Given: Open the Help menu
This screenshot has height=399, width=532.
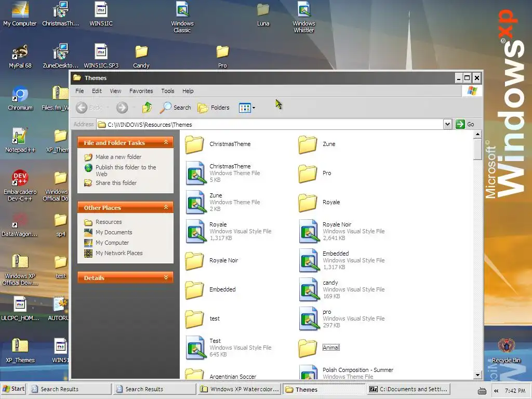Looking at the screenshot, I should pos(188,91).
